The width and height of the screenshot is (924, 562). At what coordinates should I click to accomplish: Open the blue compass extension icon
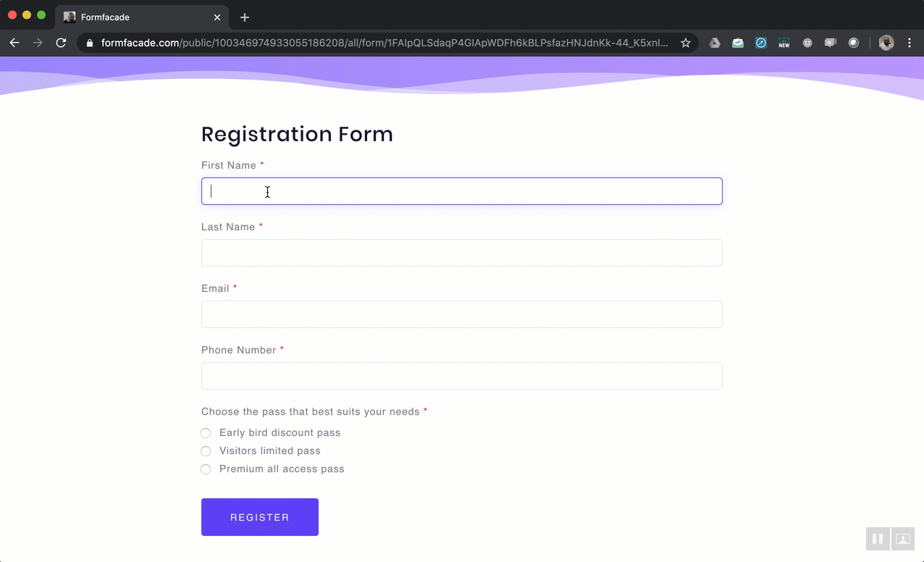click(760, 43)
